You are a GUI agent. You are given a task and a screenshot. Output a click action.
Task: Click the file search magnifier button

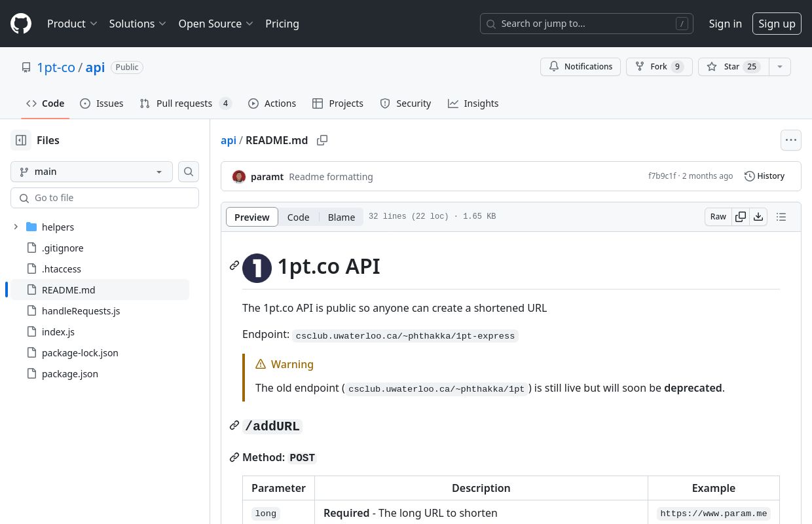tap(189, 172)
